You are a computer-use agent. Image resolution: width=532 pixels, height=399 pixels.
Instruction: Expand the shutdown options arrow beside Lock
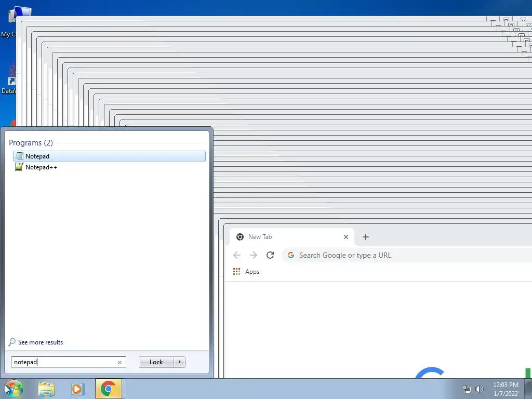click(x=179, y=362)
